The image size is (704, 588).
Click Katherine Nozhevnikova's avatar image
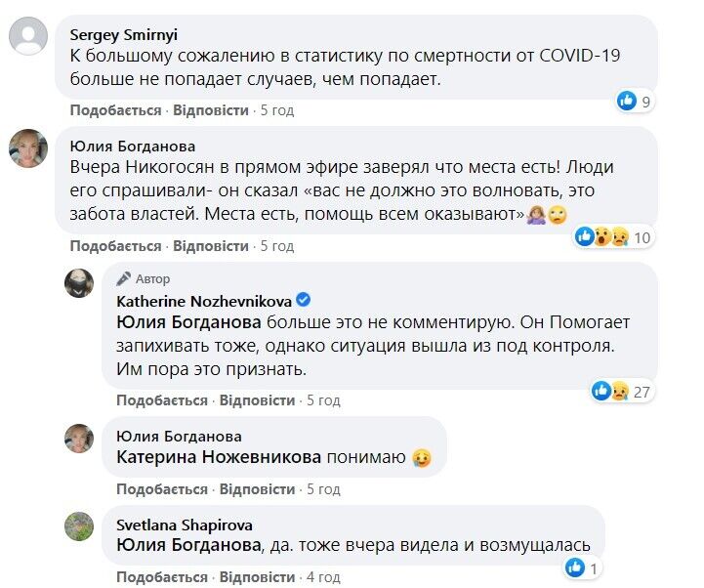tap(79, 283)
